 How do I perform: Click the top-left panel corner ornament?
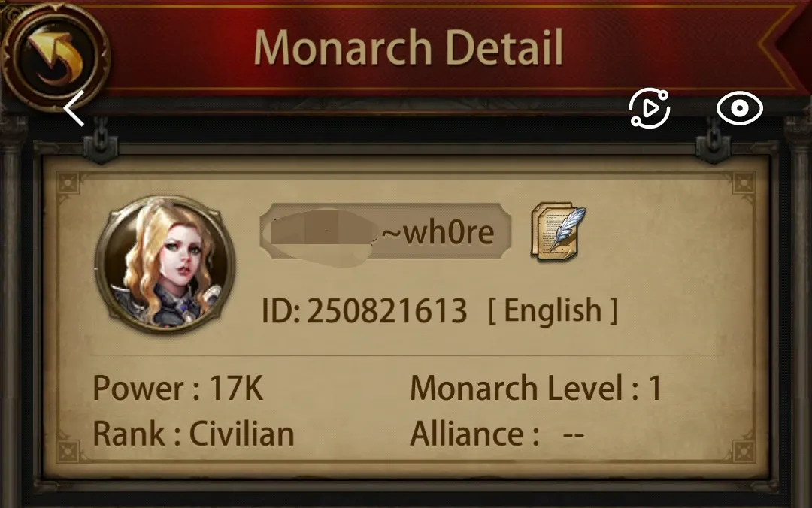68,184
